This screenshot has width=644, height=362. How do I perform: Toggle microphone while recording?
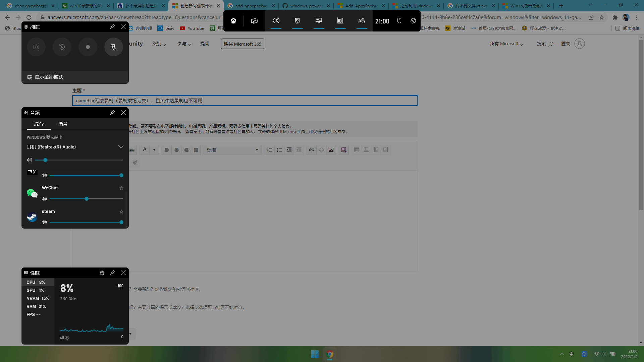tap(114, 47)
